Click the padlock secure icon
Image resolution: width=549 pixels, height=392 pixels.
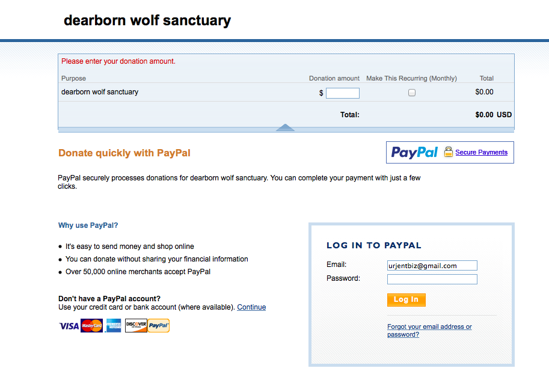coord(448,152)
